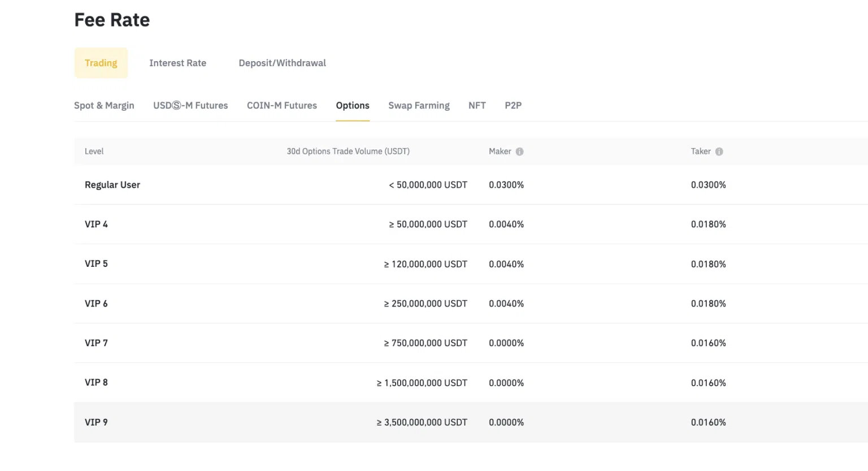Open the Deposit/Withdrawal tab
Screen dimensions: 868x471
pos(282,63)
